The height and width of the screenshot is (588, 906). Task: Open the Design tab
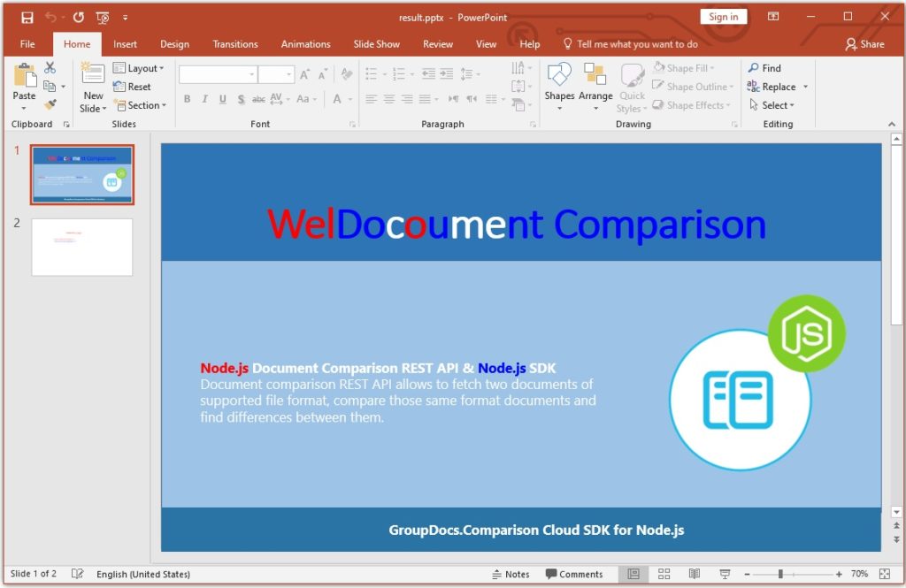(174, 44)
